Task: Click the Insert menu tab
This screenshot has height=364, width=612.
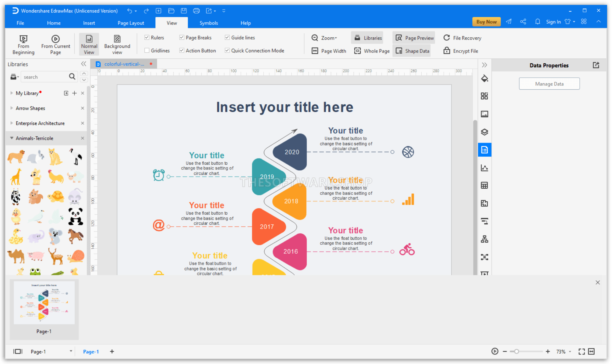Action: [88, 23]
